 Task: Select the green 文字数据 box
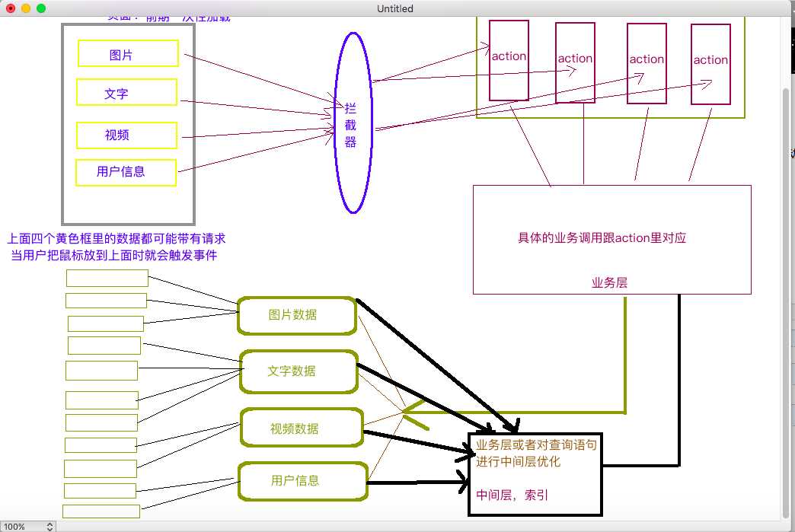coord(299,371)
